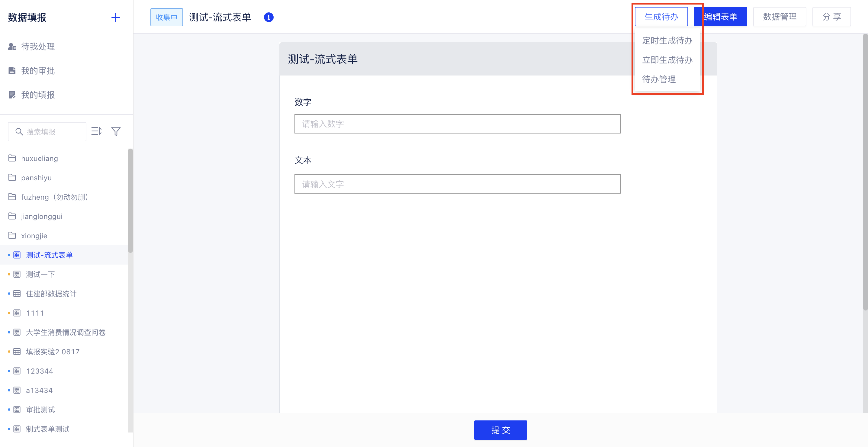This screenshot has width=868, height=447.
Task: Open 数据管理
Action: (x=780, y=16)
